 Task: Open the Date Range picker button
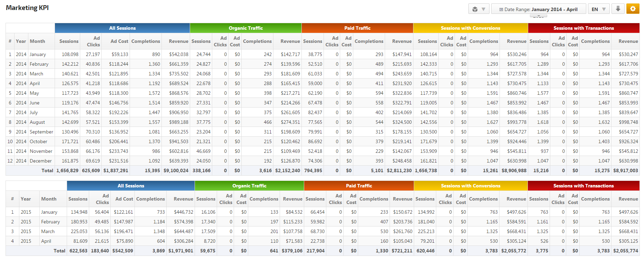pos(538,9)
